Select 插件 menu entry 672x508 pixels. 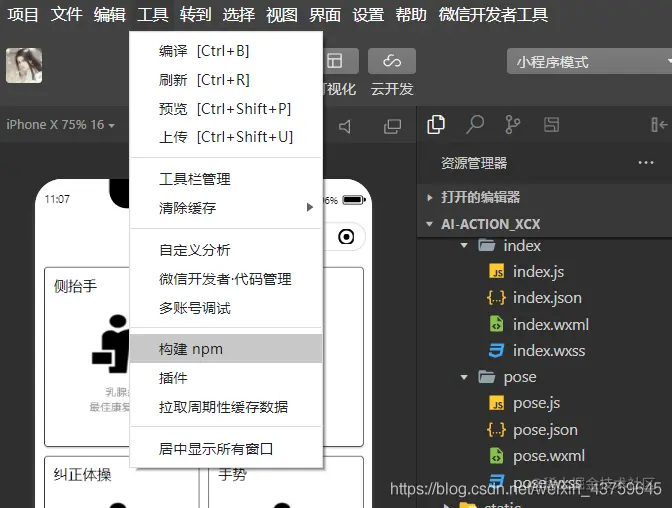(226, 378)
